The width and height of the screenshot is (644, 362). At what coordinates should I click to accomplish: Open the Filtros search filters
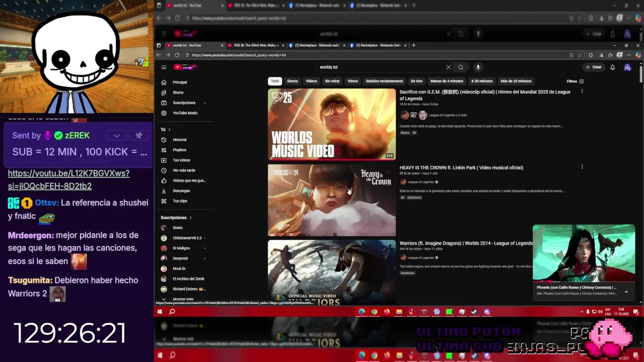tap(575, 81)
